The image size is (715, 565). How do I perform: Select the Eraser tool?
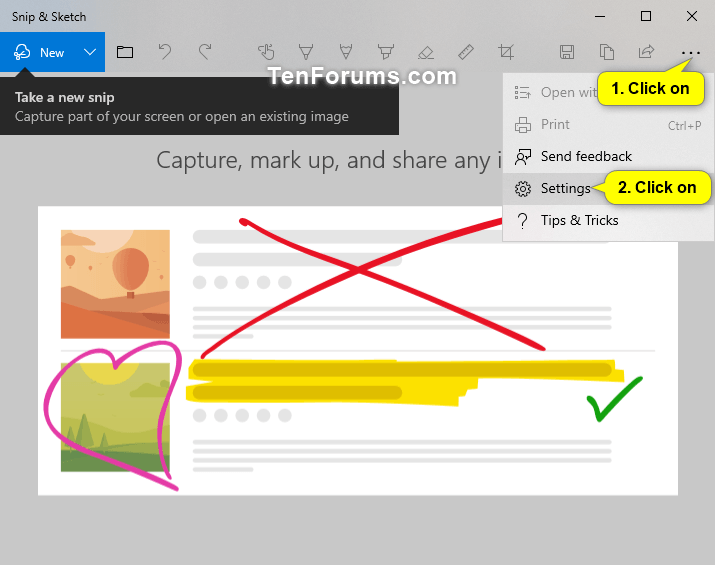click(425, 52)
